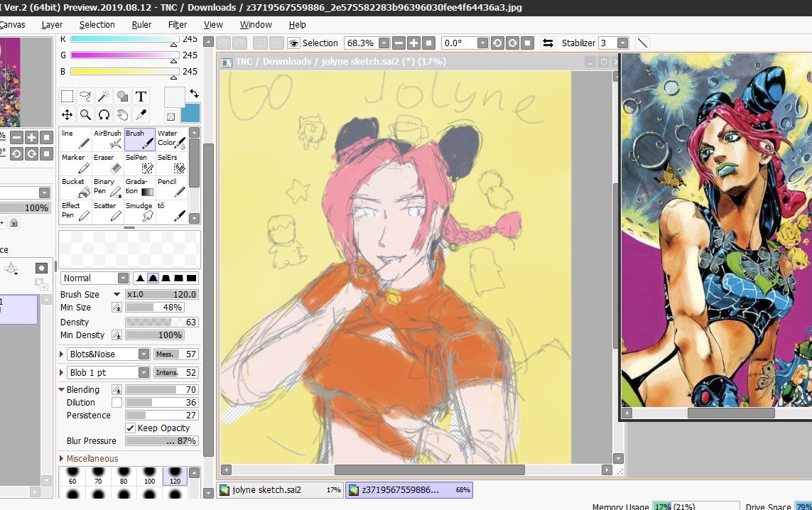Image resolution: width=812 pixels, height=510 pixels.
Task: Zoom out using toolbar minus button
Action: click(x=399, y=43)
